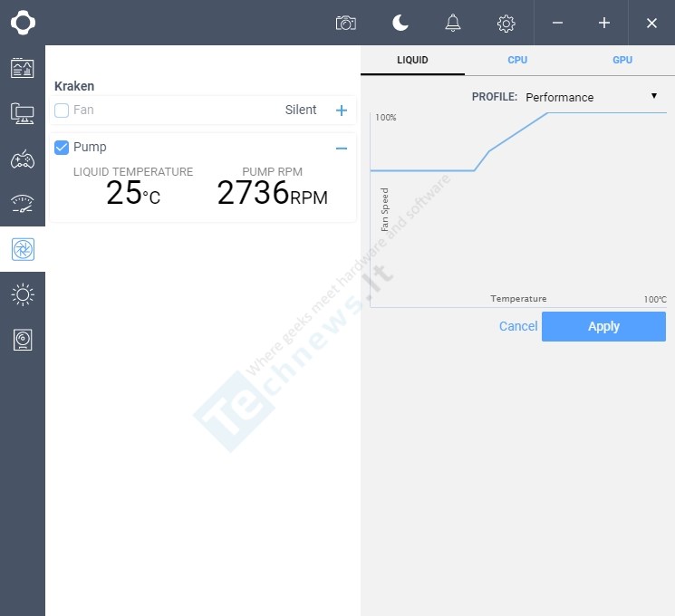
Task: Open the PC build sidebar icon
Action: coord(23,113)
